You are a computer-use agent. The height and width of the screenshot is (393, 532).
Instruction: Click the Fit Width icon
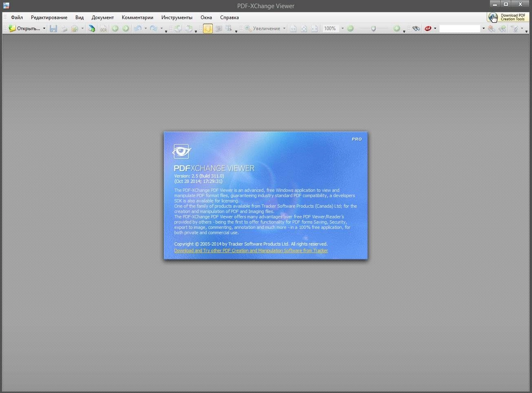[x=314, y=29]
